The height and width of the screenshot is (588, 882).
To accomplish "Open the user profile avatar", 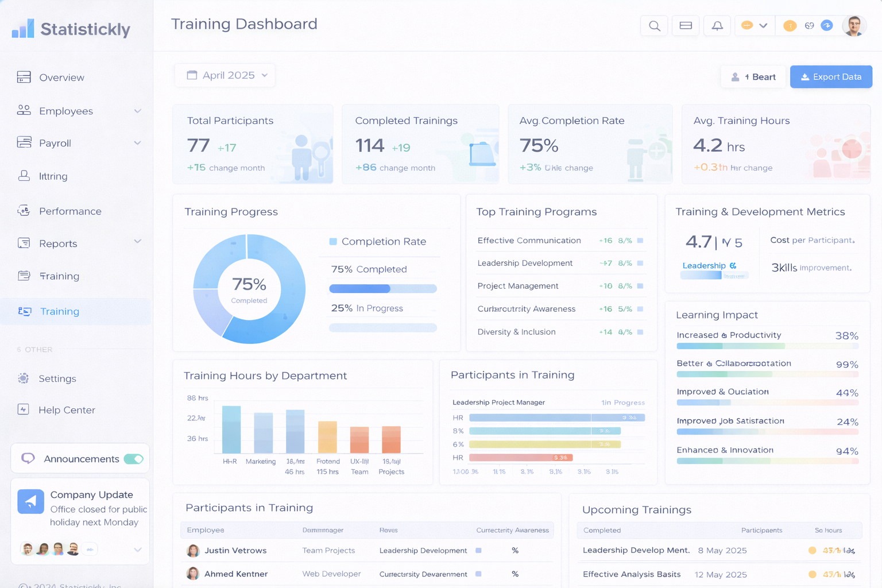I will (x=854, y=26).
